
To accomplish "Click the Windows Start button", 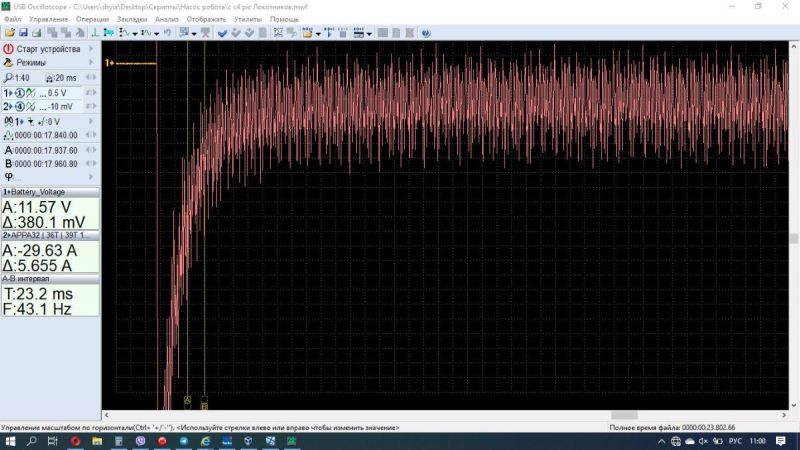I will [9, 440].
